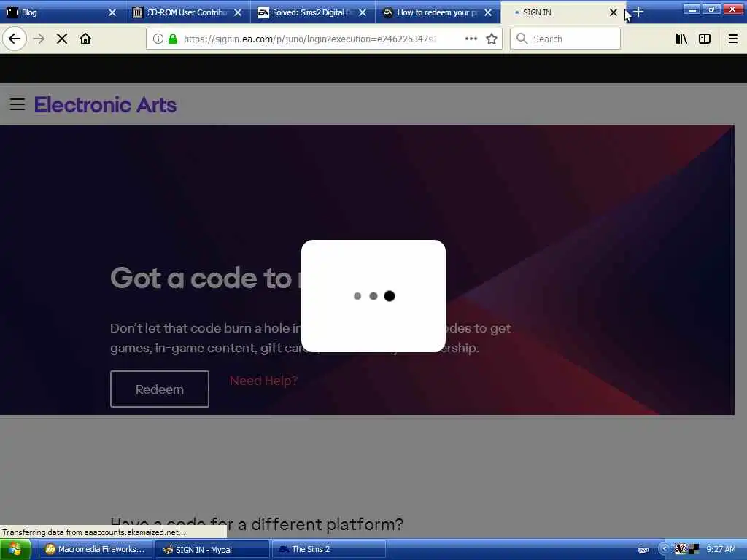Viewport: 747px width, 560px height.
Task: Stop loading the page
Action: pyautogui.click(x=62, y=39)
